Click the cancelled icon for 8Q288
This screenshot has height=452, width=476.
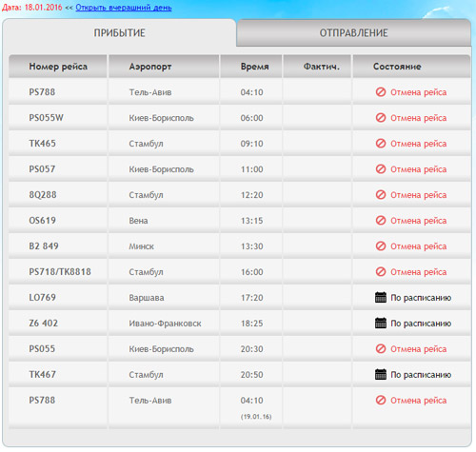click(381, 194)
